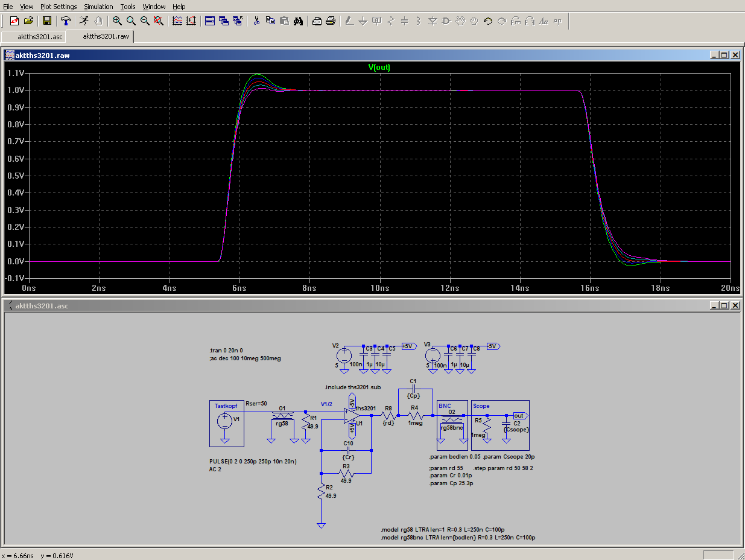Open the Help menu
This screenshot has height=560, width=745.
pyautogui.click(x=179, y=7)
